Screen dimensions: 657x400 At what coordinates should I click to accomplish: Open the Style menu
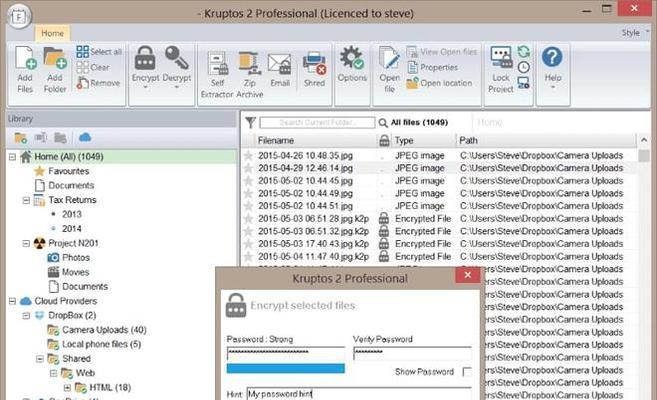633,33
